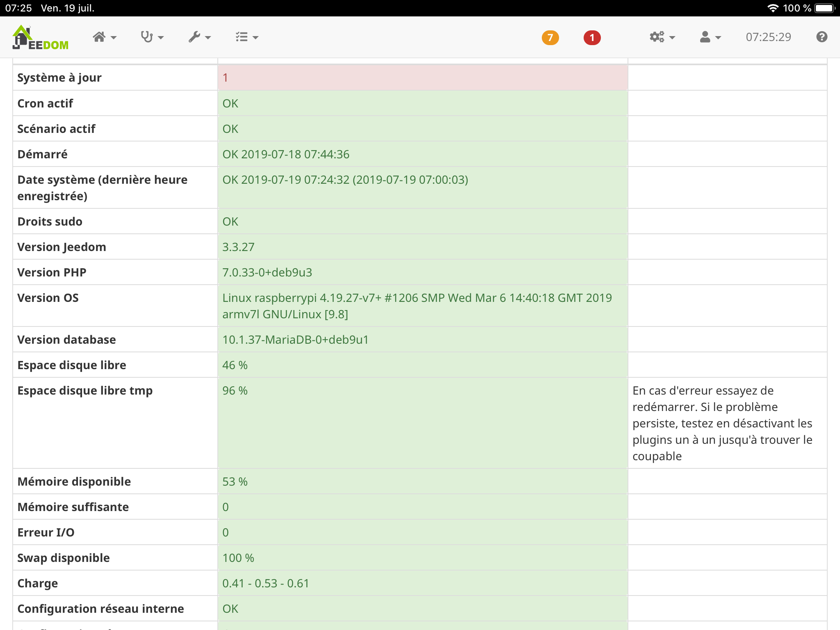Select the Espace disque libre label

(x=72, y=365)
